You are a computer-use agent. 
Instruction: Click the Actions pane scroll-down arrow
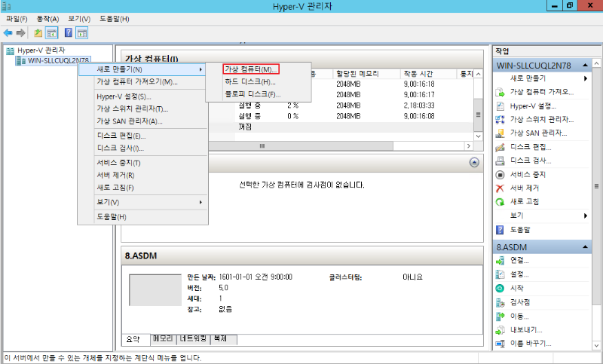pos(596,345)
